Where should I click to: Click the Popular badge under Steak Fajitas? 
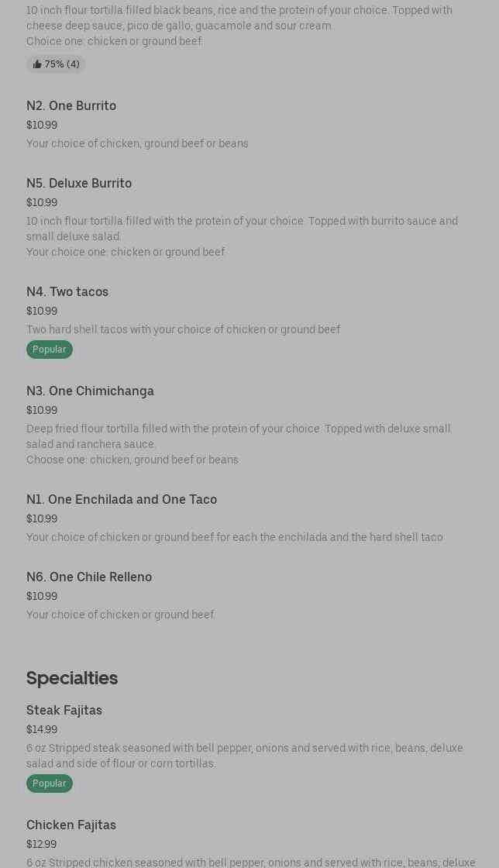pos(50,784)
